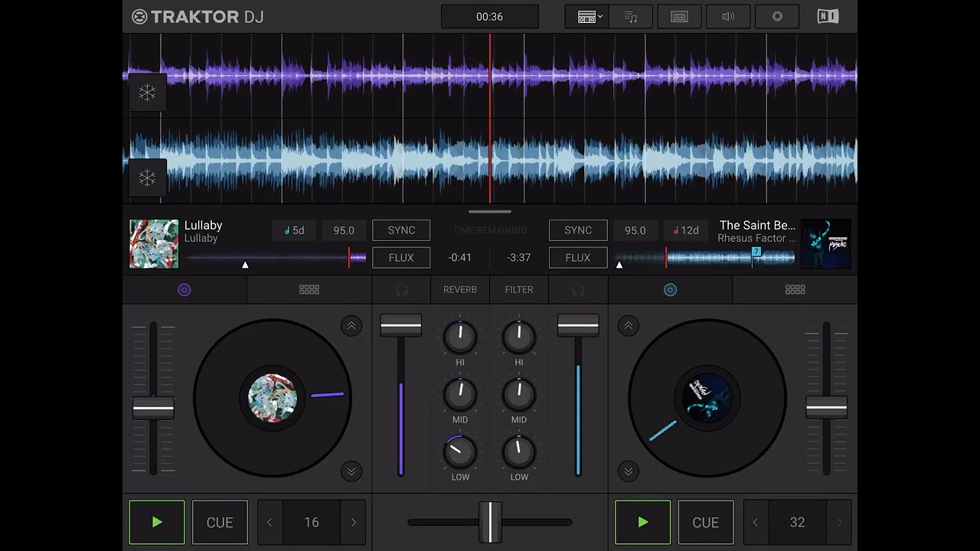This screenshot has height=551, width=980.
Task: Click the left channel HI knob
Action: 460,337
